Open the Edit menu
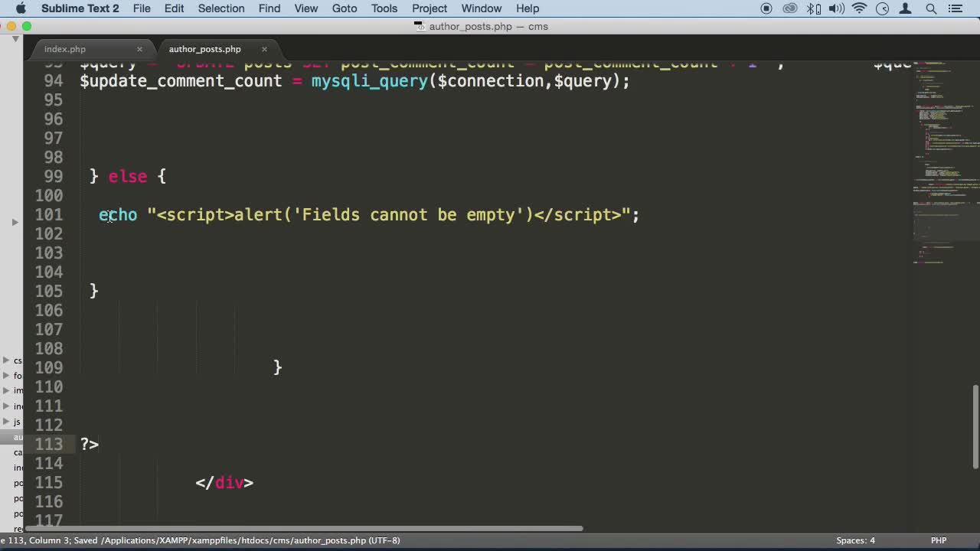The image size is (980, 551). coord(174,8)
